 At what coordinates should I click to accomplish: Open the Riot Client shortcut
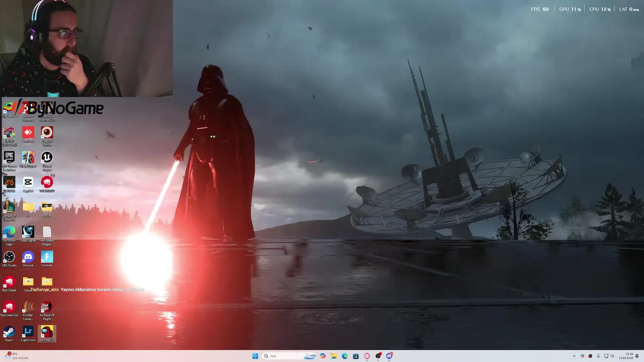coord(9,285)
